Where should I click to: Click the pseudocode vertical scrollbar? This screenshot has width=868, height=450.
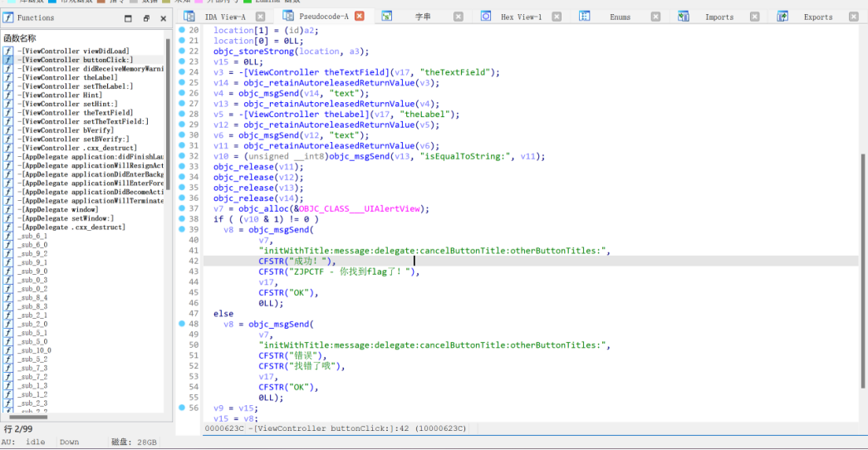point(864,271)
